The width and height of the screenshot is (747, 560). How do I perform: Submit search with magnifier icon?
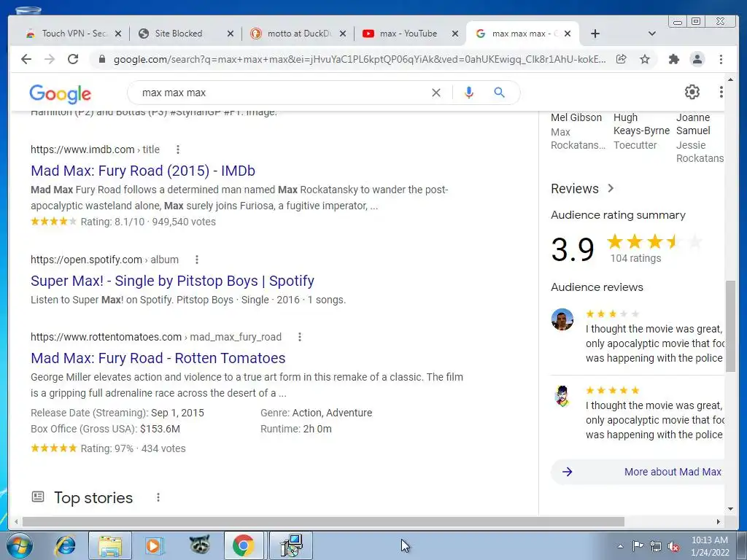tap(499, 93)
